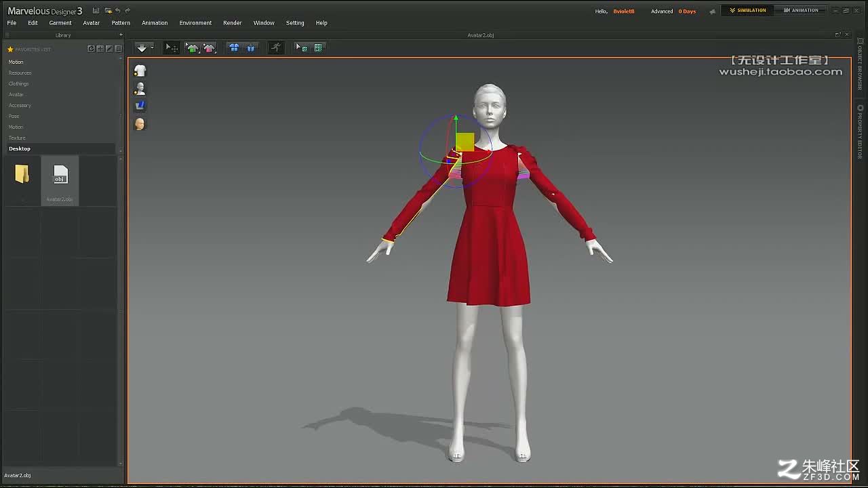Click the Library panel grip handle icon

5,35
